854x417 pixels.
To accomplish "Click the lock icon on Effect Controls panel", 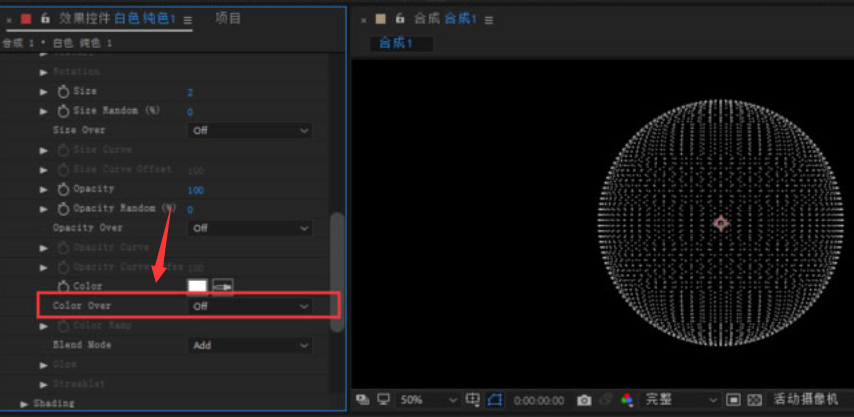I will (x=44, y=18).
